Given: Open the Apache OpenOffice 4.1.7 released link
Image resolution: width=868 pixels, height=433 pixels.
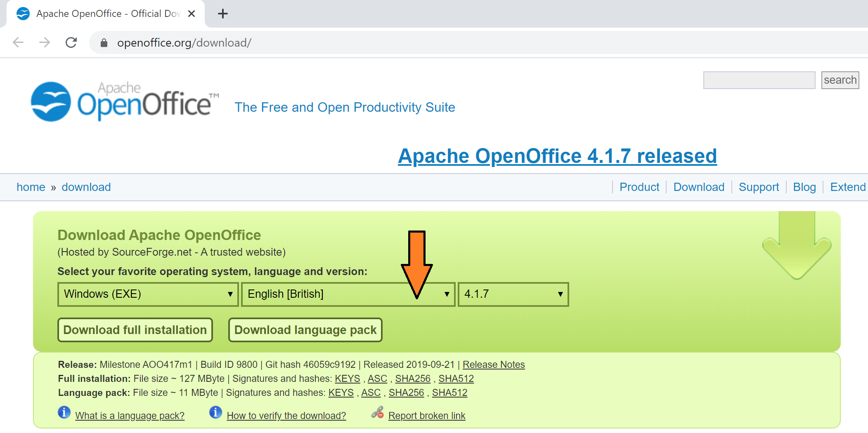Looking at the screenshot, I should coord(557,156).
